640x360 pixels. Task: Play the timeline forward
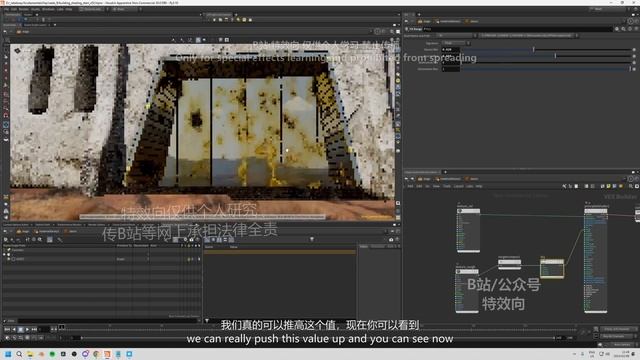click(x=27, y=329)
